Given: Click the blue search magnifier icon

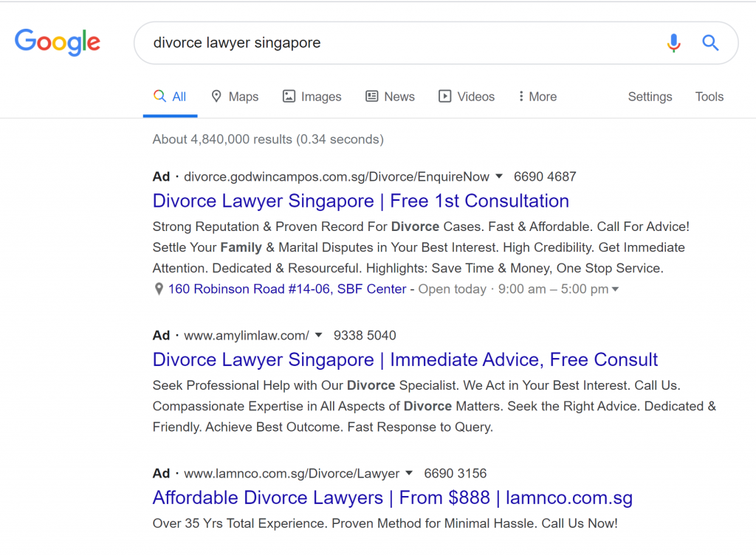Looking at the screenshot, I should pyautogui.click(x=710, y=43).
